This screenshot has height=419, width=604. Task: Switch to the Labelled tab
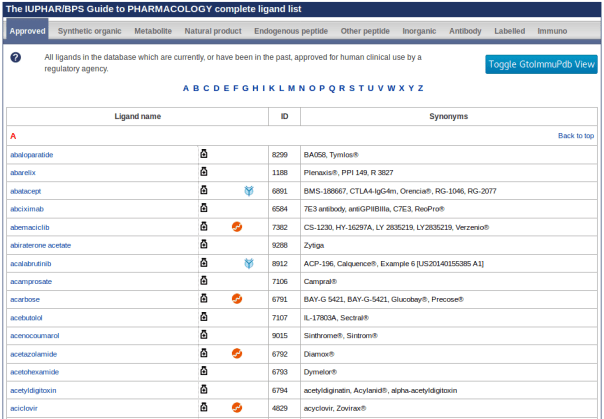[x=509, y=31]
